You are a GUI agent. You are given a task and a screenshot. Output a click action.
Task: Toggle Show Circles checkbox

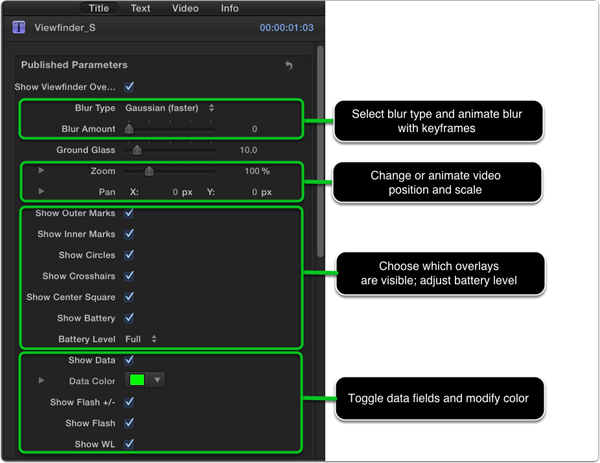(129, 254)
